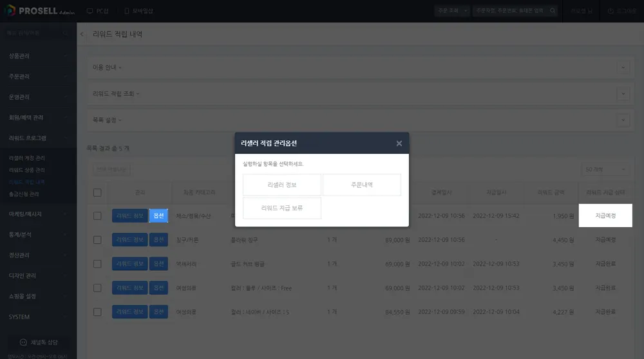
Task: Click the 엑셀 다운로드 button above table
Action: click(111, 169)
